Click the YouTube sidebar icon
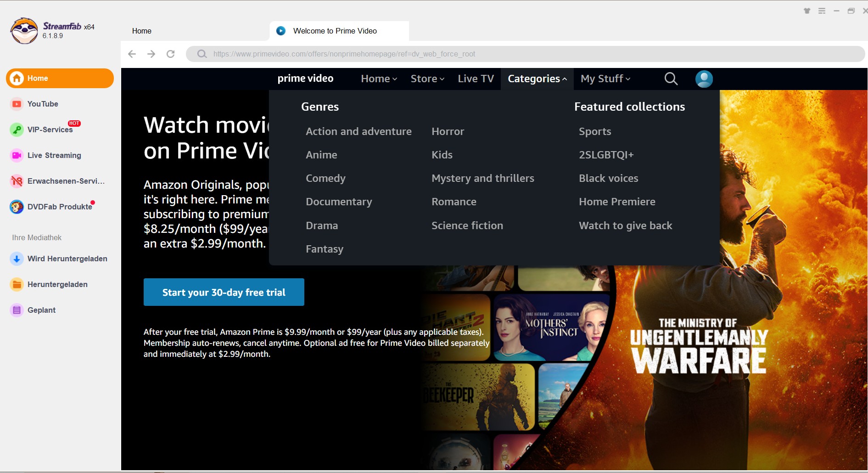868x473 pixels. pos(17,104)
